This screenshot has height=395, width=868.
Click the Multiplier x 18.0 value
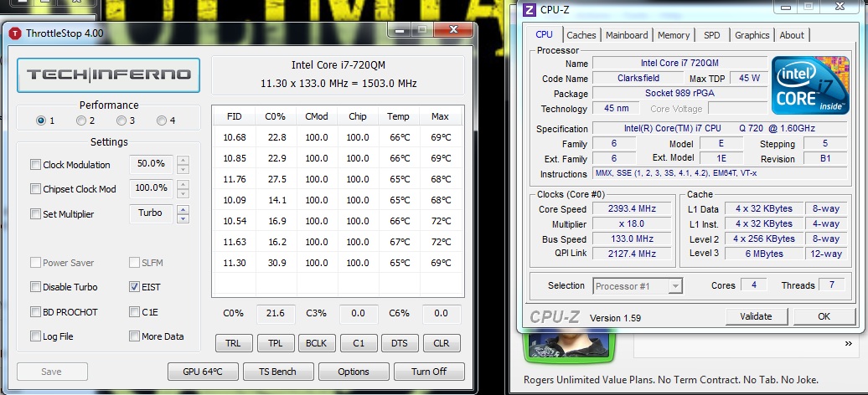coord(633,224)
